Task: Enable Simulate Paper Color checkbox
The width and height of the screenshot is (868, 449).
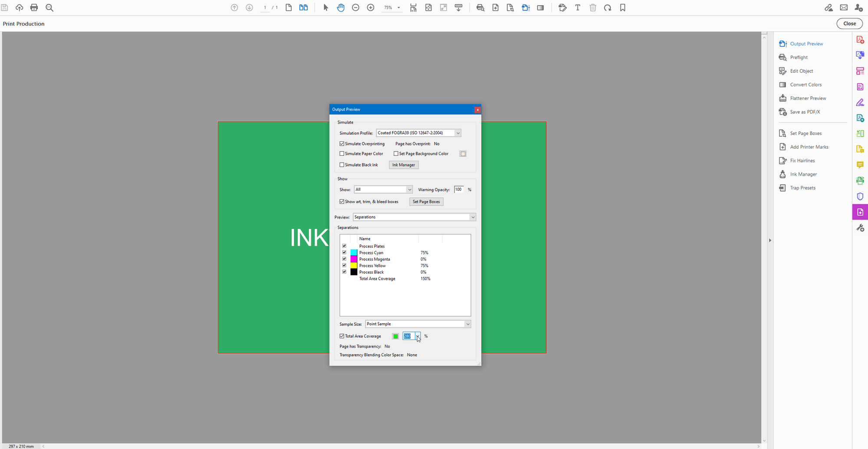Action: (342, 154)
